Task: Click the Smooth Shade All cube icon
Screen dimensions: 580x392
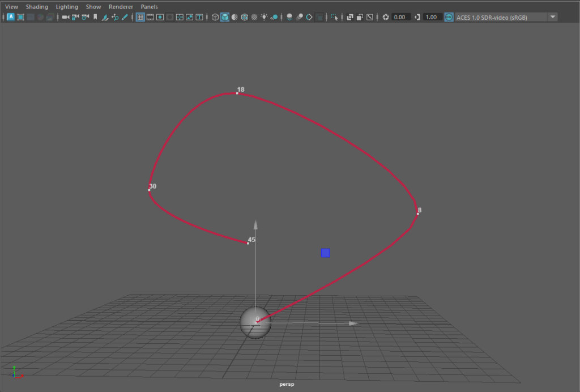Action: [x=225, y=17]
